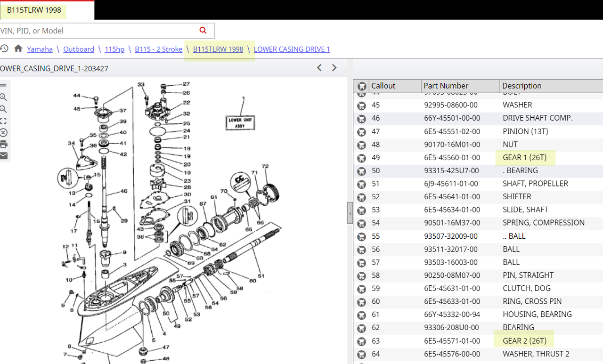Add PIN, STRAIGHT to cart
603x364 pixels.
pos(361,276)
